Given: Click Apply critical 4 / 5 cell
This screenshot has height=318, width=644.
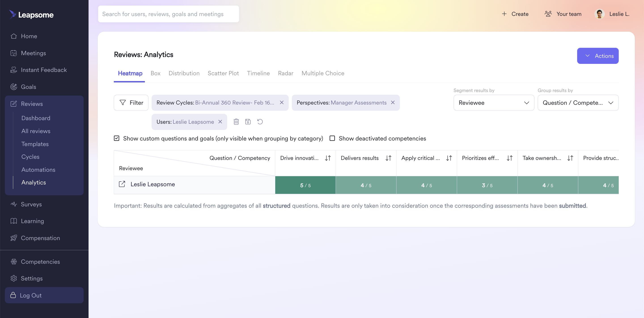Looking at the screenshot, I should 426,185.
